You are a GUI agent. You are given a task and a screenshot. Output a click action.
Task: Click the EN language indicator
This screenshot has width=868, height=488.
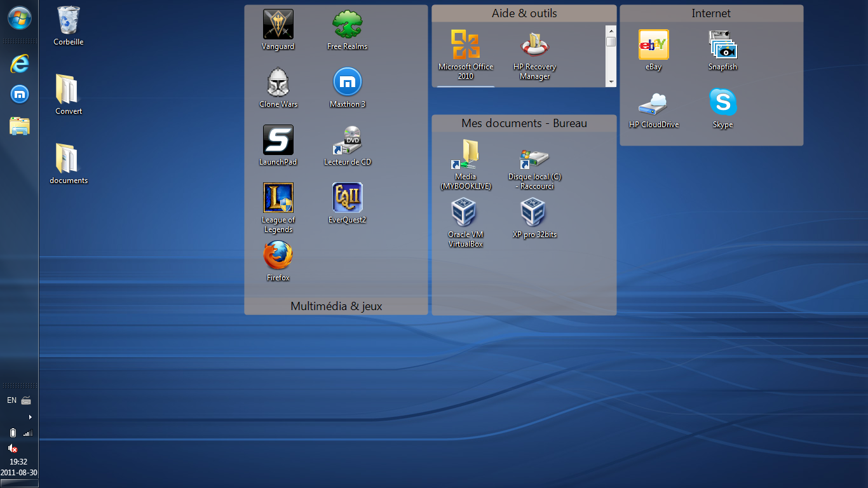point(11,400)
